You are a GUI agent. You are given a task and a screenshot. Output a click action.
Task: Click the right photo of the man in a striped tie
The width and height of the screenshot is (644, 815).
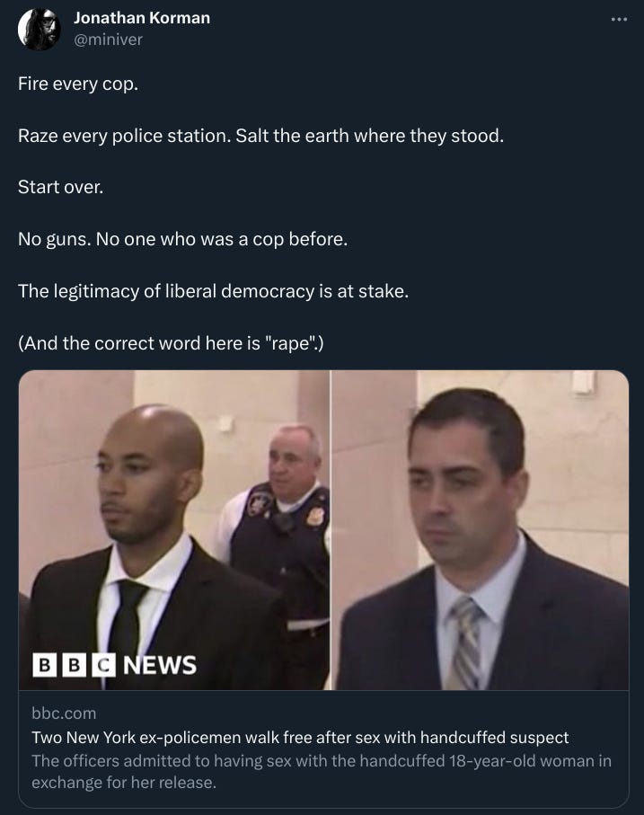click(x=481, y=530)
